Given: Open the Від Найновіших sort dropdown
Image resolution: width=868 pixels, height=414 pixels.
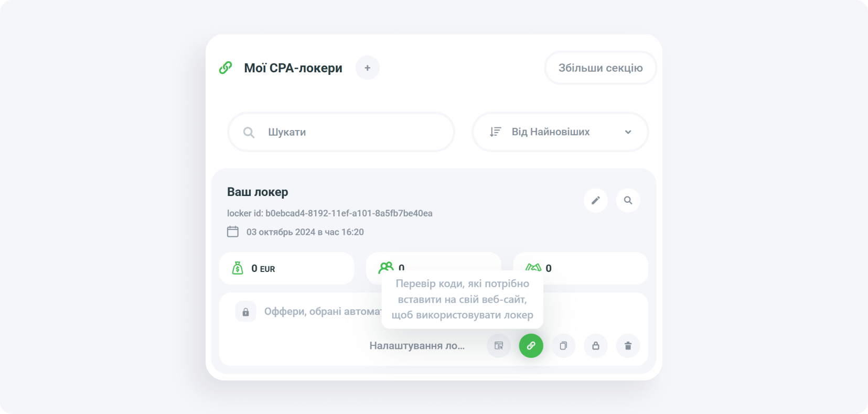Looking at the screenshot, I should [560, 132].
